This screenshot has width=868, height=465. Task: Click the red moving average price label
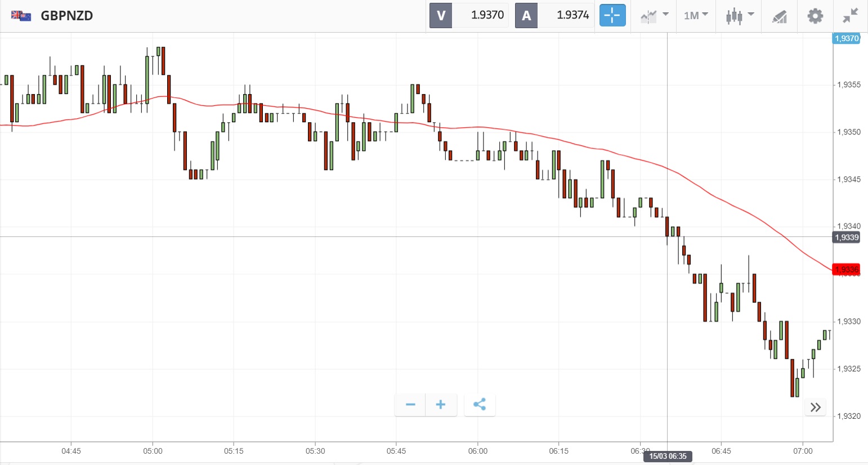tap(847, 270)
